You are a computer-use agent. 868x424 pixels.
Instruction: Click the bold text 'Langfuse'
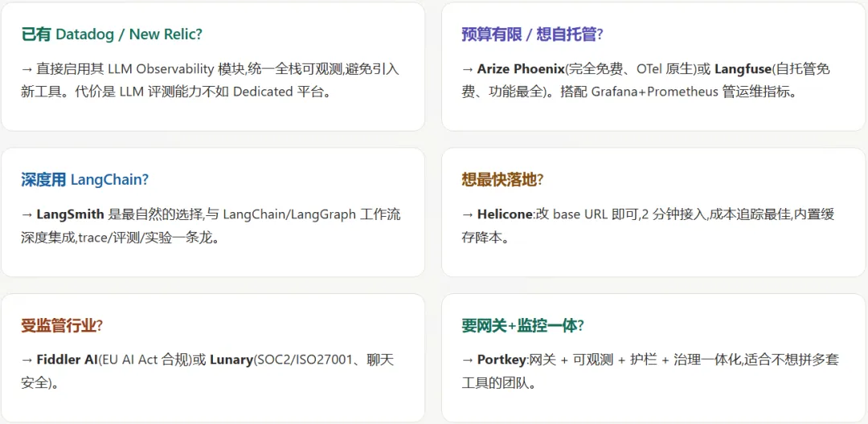coord(744,69)
